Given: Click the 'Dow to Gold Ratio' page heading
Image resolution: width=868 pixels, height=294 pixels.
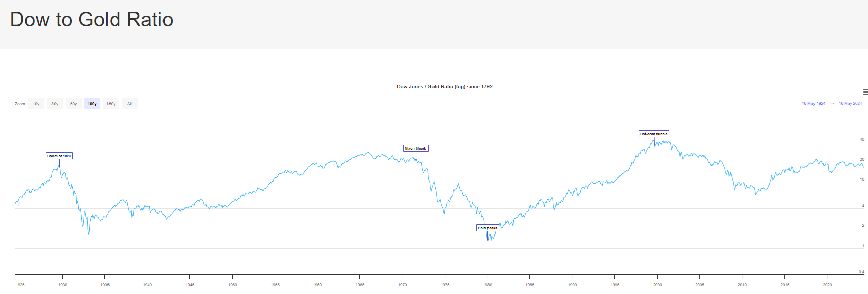Looking at the screenshot, I should [x=92, y=20].
